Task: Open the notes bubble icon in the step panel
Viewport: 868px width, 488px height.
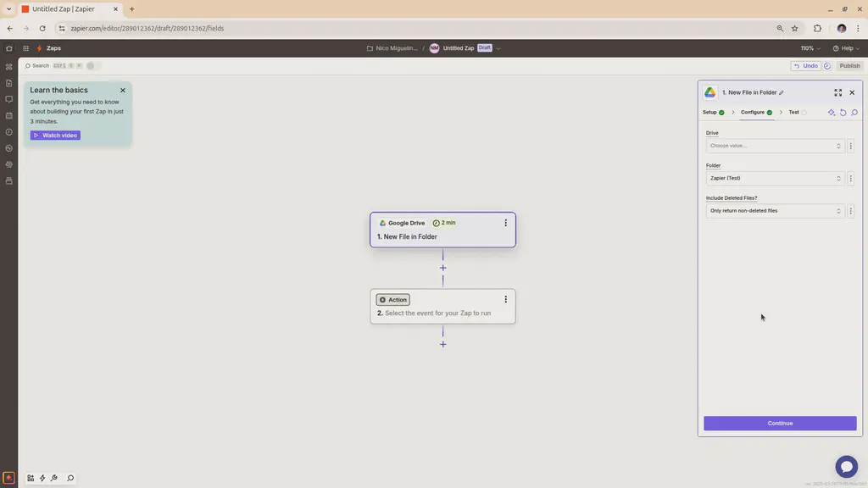Action: pyautogui.click(x=854, y=112)
